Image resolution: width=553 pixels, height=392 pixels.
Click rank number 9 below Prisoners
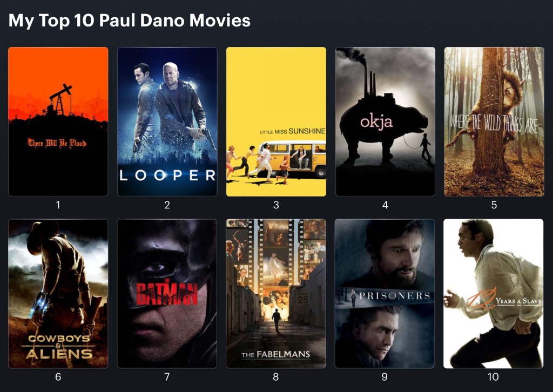pos(385,377)
